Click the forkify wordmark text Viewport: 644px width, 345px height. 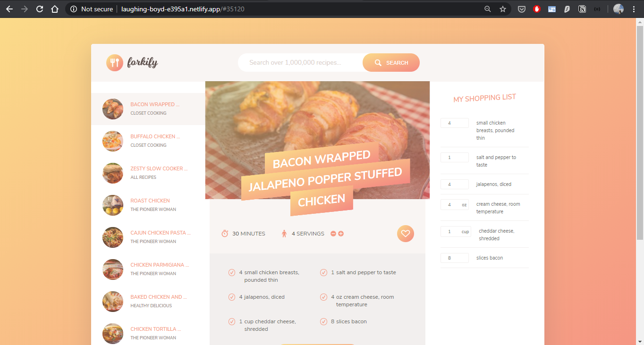pos(142,62)
